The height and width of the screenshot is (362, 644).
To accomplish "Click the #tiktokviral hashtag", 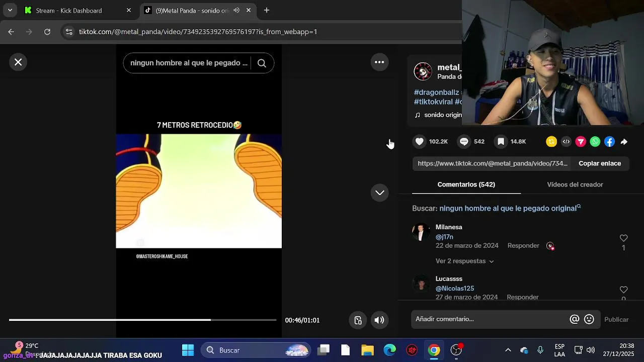I will 433,102.
